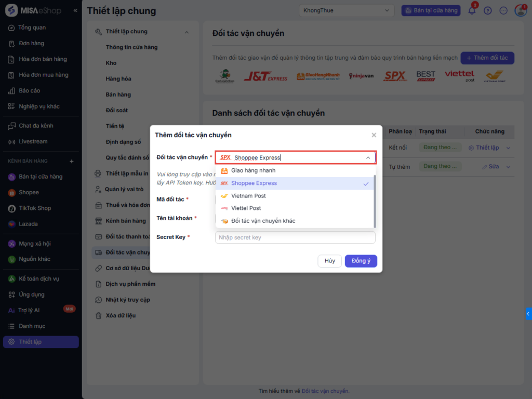Open the Đối soát settings item
This screenshot has height=399, width=532.
tap(117, 110)
